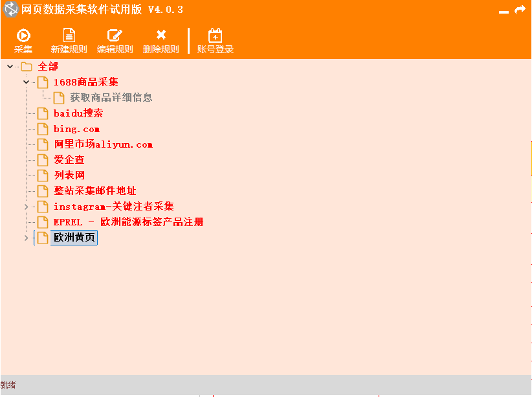Select the instagram-关键注者采集 rule

(x=114, y=207)
